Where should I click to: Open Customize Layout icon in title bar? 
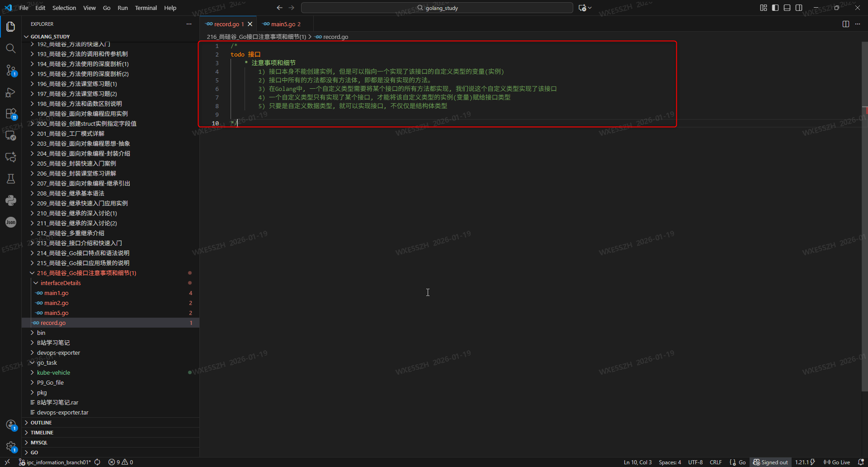(x=764, y=8)
